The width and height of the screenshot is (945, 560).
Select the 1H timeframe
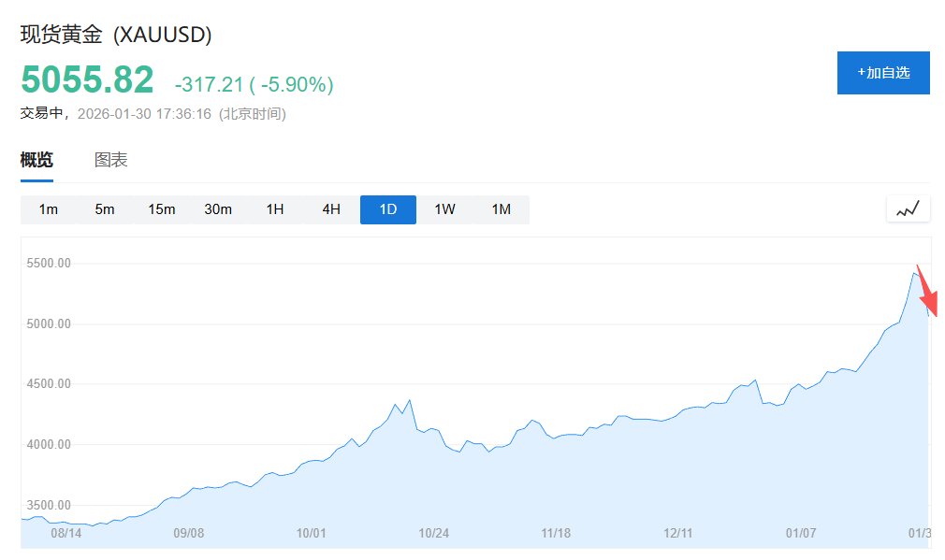pos(275,209)
